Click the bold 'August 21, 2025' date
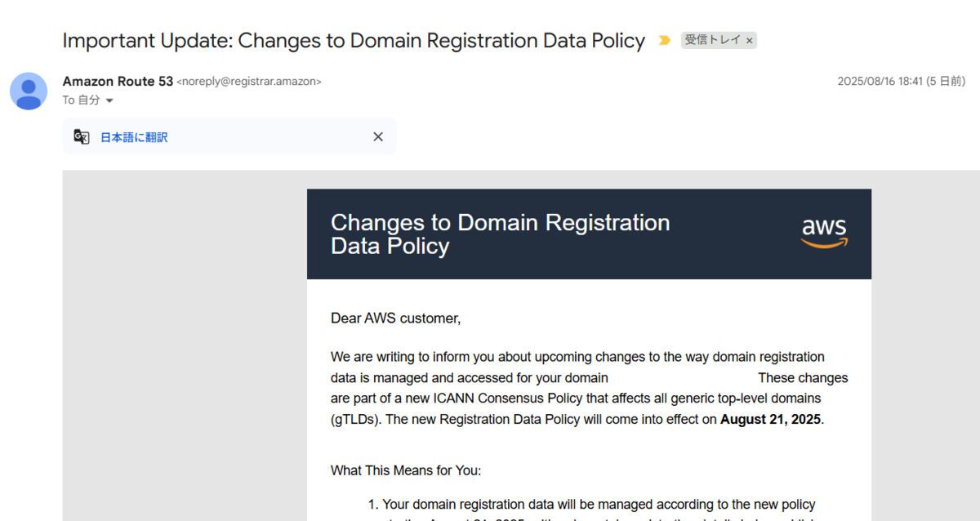This screenshot has width=980, height=521. pos(771,420)
